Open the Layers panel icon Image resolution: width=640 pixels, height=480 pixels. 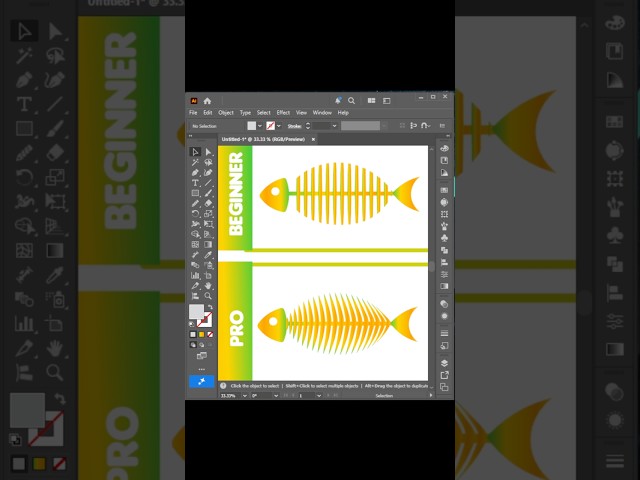point(444,363)
